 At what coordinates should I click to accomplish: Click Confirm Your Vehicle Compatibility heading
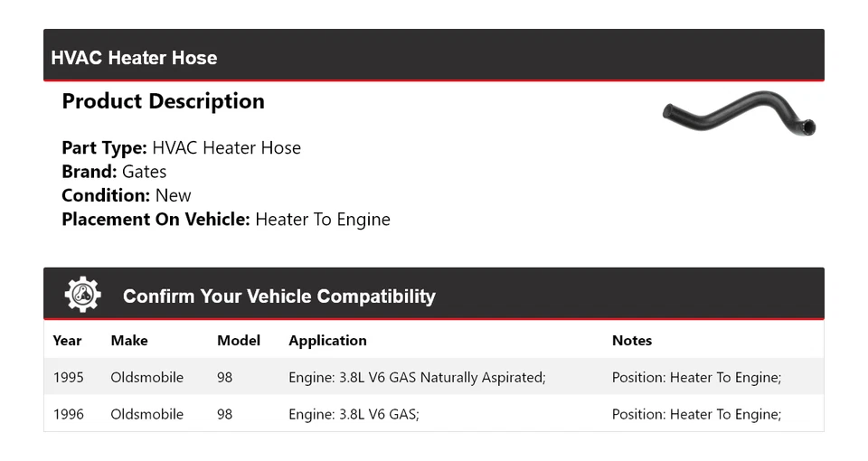tap(278, 296)
